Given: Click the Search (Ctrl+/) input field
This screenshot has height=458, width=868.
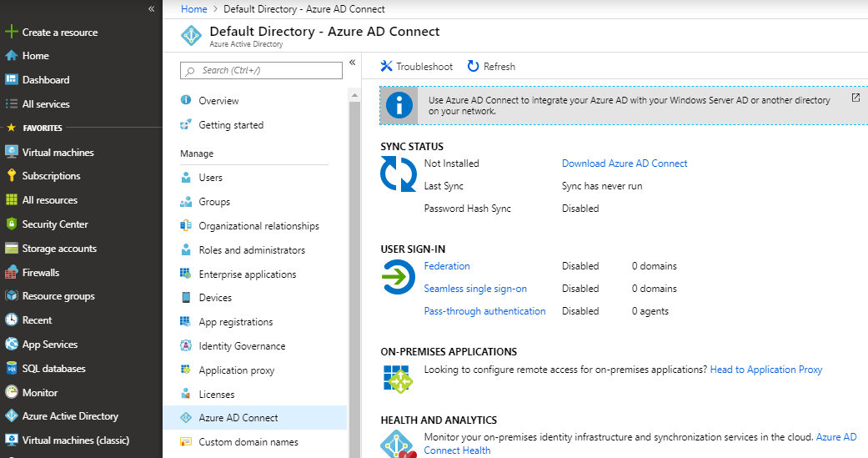Looking at the screenshot, I should 261,70.
